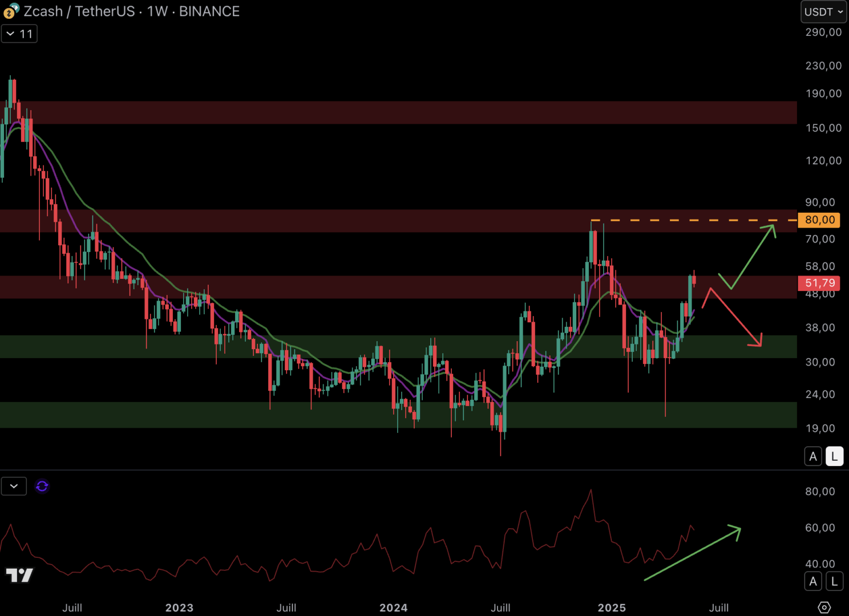Viewport: 849px width, 616px height.
Task: Toggle auto scale A on main chart
Action: coord(813,456)
